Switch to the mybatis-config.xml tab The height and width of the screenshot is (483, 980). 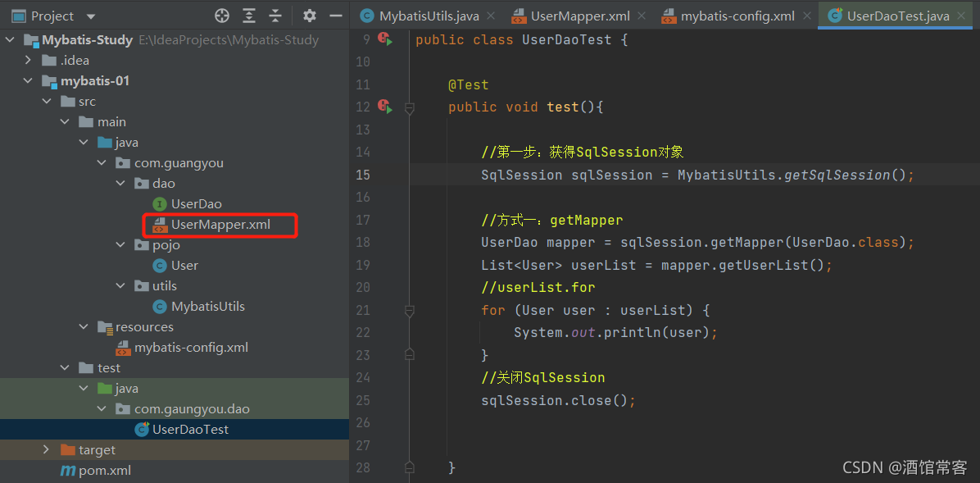737,16
